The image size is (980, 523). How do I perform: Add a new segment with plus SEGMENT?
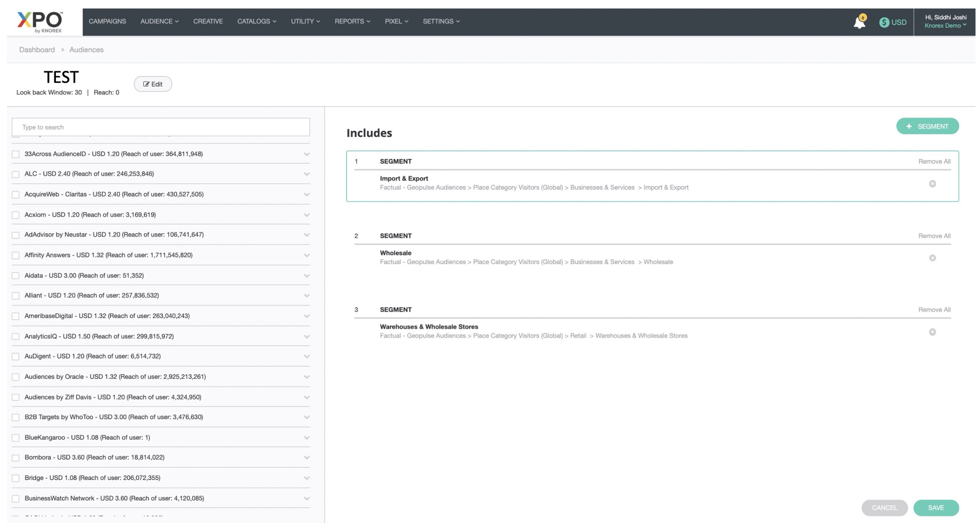(927, 126)
